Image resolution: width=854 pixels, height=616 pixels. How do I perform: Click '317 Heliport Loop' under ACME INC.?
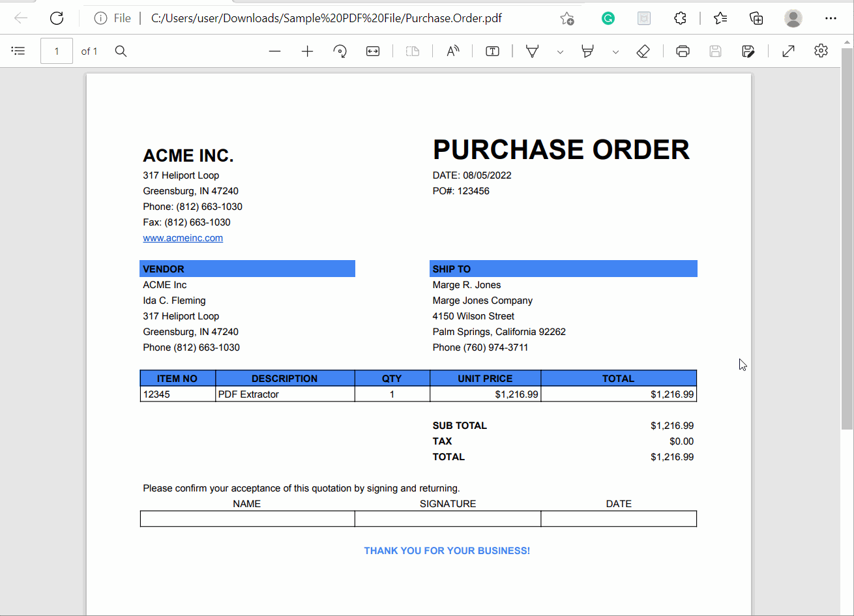pos(181,175)
